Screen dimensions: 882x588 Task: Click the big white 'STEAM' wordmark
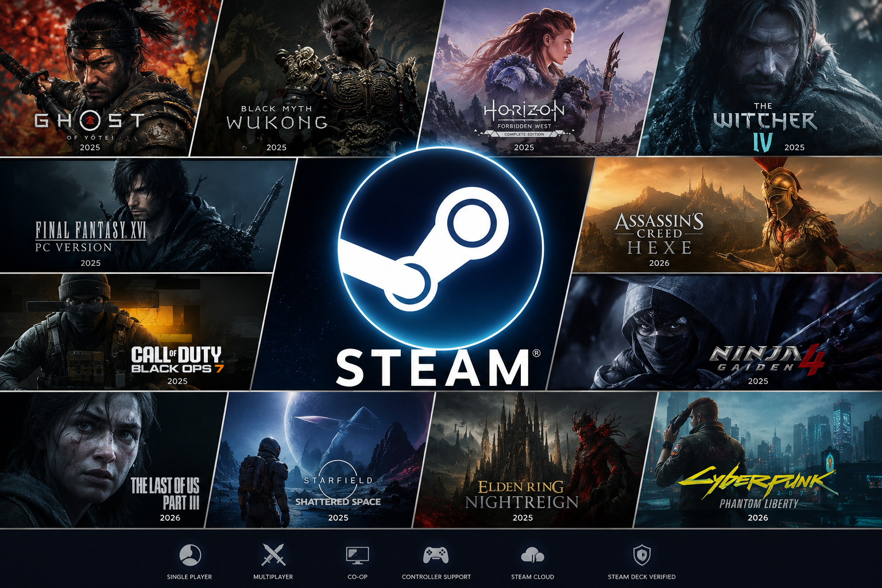432,368
